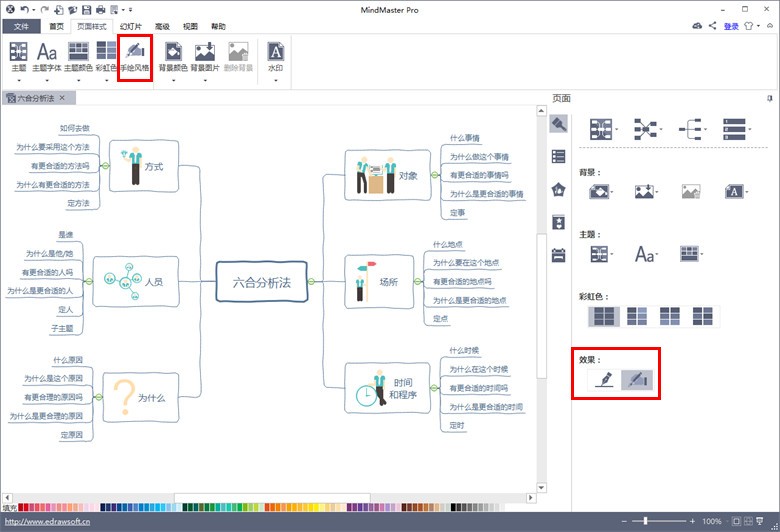
Task: Collapse the 时间和程序 branch toggle
Action: pos(434,388)
